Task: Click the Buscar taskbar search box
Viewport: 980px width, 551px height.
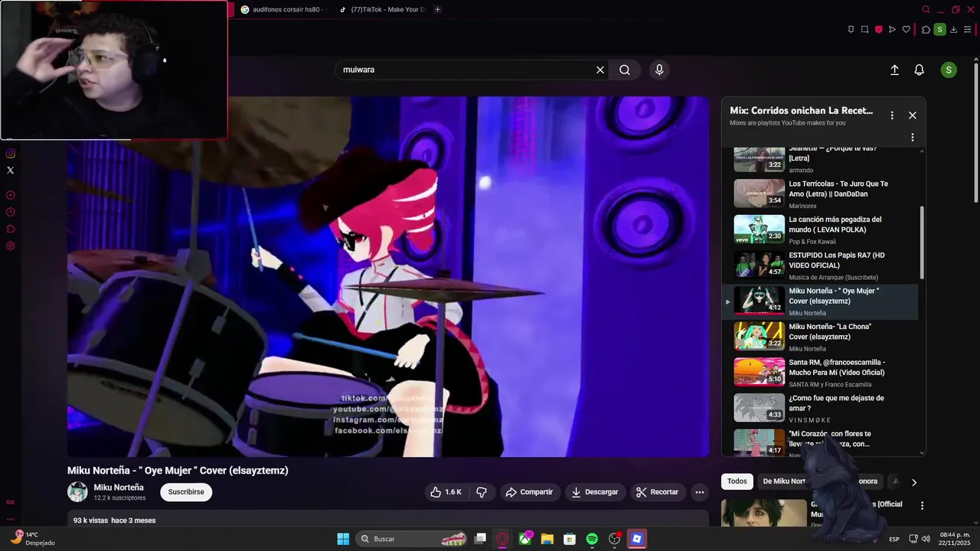Action: [413, 539]
